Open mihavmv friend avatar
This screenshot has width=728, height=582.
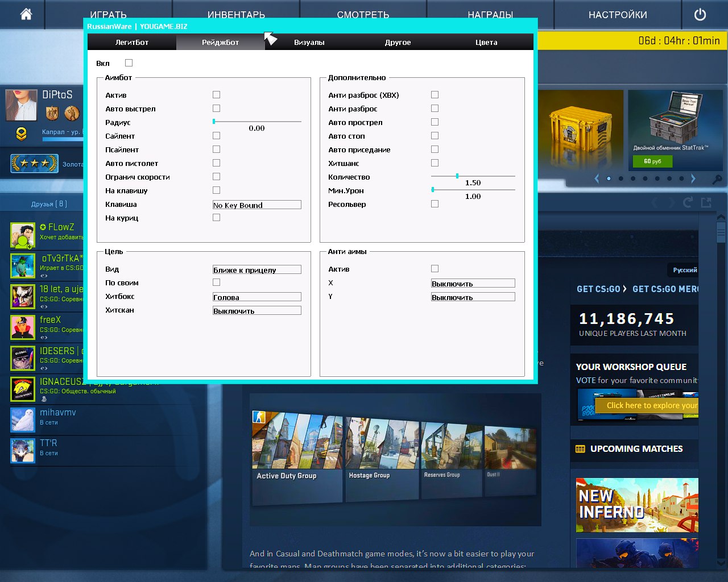(23, 419)
